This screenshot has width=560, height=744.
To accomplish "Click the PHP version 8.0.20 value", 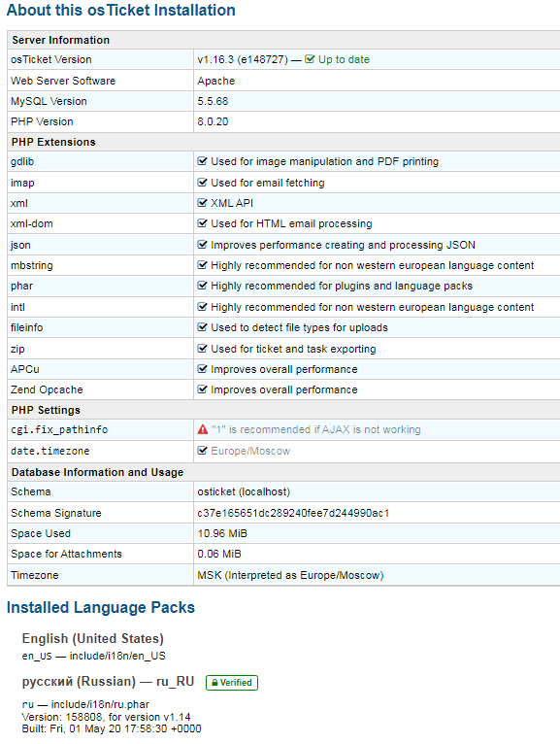I will 213,121.
